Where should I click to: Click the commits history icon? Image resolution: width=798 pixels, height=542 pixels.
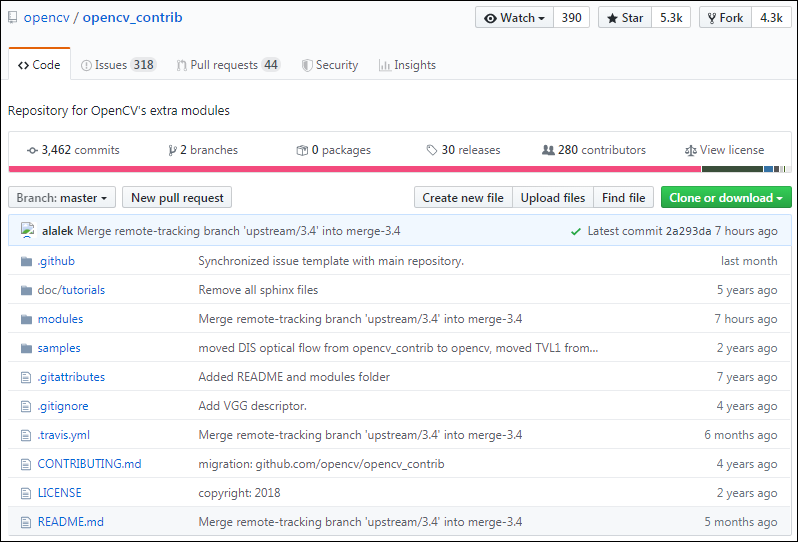(x=32, y=150)
